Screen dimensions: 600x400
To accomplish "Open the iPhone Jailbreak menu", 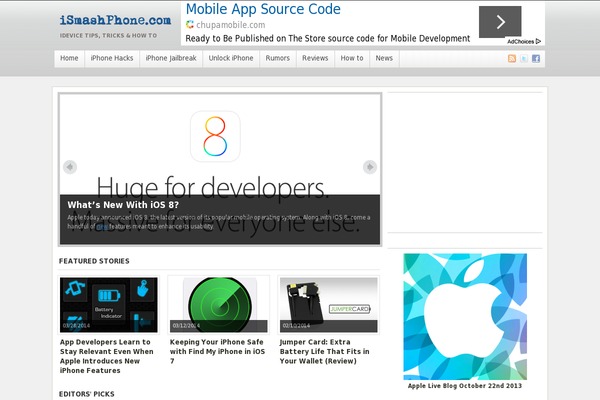I will pos(171,58).
